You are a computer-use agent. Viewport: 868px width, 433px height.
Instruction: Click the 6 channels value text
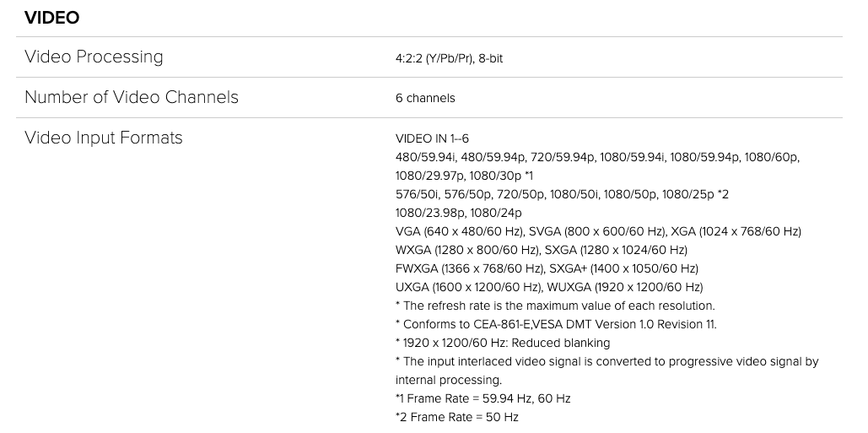(x=425, y=98)
